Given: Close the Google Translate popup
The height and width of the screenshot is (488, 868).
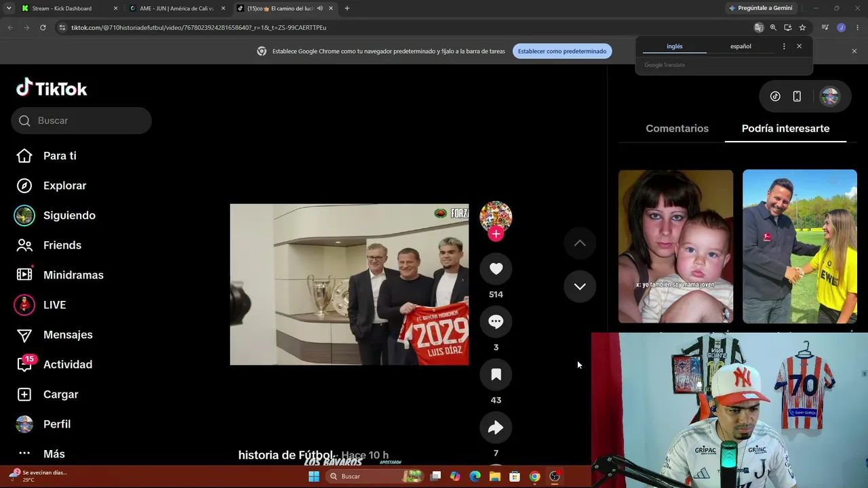Looking at the screenshot, I should pos(799,46).
